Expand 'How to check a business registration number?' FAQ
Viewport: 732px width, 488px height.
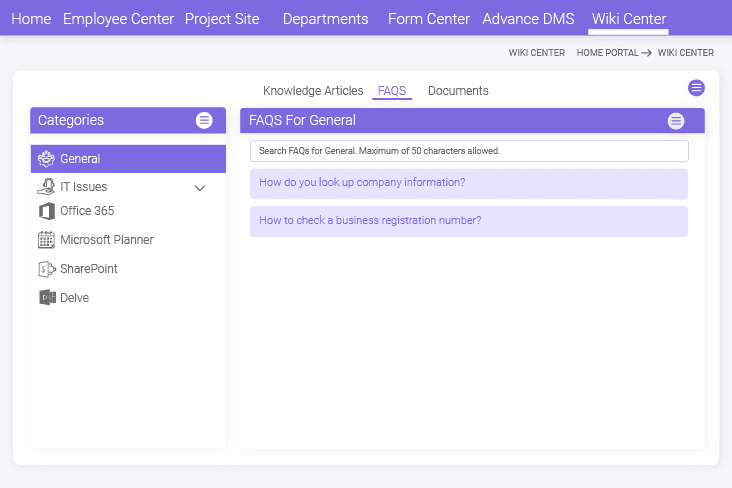click(x=469, y=221)
